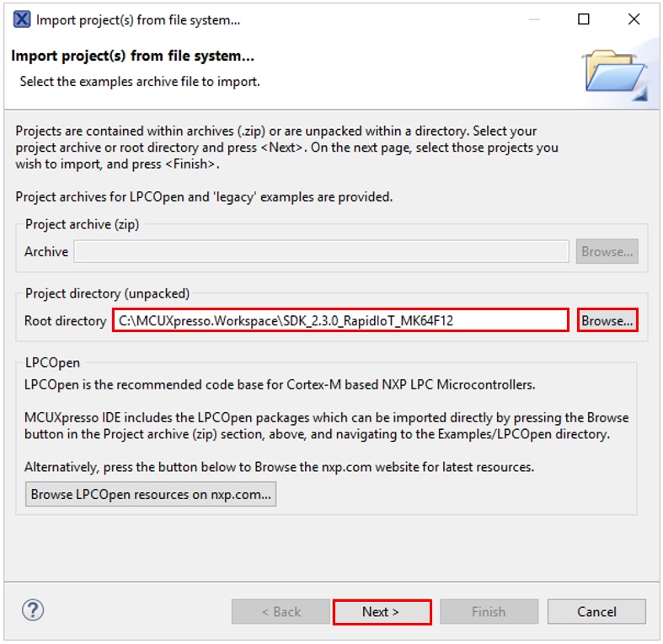
Task: Click the Finish button
Action: click(x=489, y=612)
